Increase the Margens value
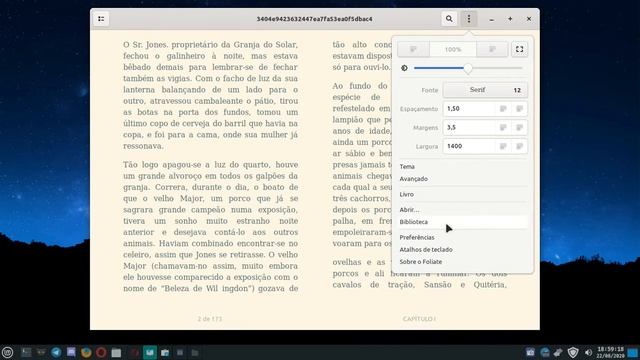Image resolution: width=640 pixels, height=360 pixels. coord(519,127)
